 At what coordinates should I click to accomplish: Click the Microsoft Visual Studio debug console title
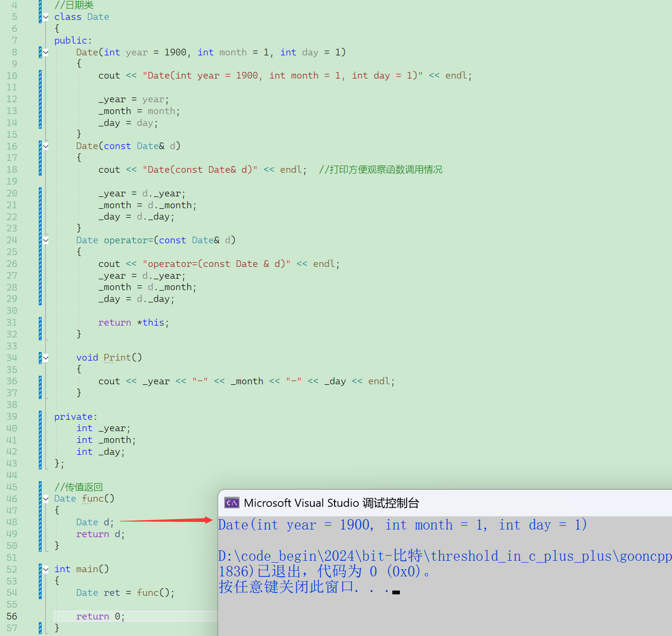331,503
